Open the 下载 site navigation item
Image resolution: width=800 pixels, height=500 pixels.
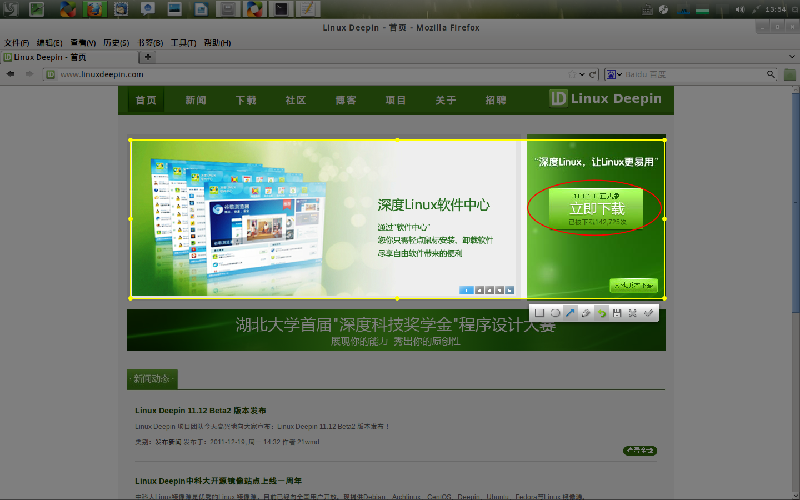tap(246, 100)
